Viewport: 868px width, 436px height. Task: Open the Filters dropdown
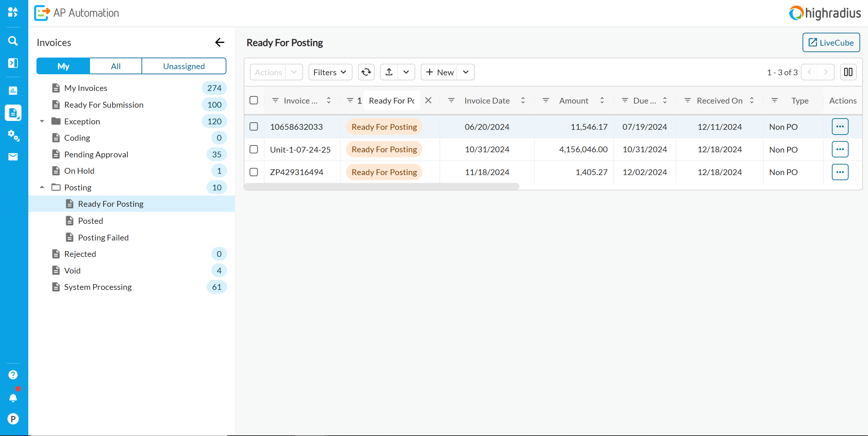[330, 72]
